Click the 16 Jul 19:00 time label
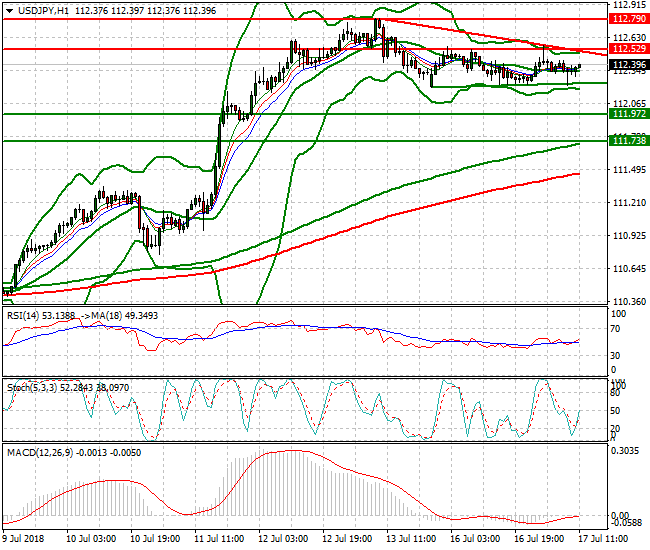This screenshot has width=650, height=550. point(538,539)
